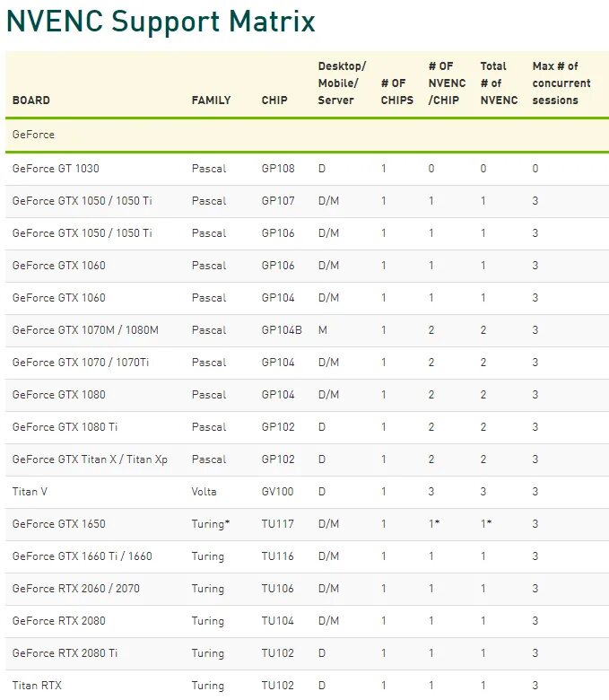This screenshot has width=609, height=700.
Task: Click the Total # of NVENC header
Action: click(499, 83)
